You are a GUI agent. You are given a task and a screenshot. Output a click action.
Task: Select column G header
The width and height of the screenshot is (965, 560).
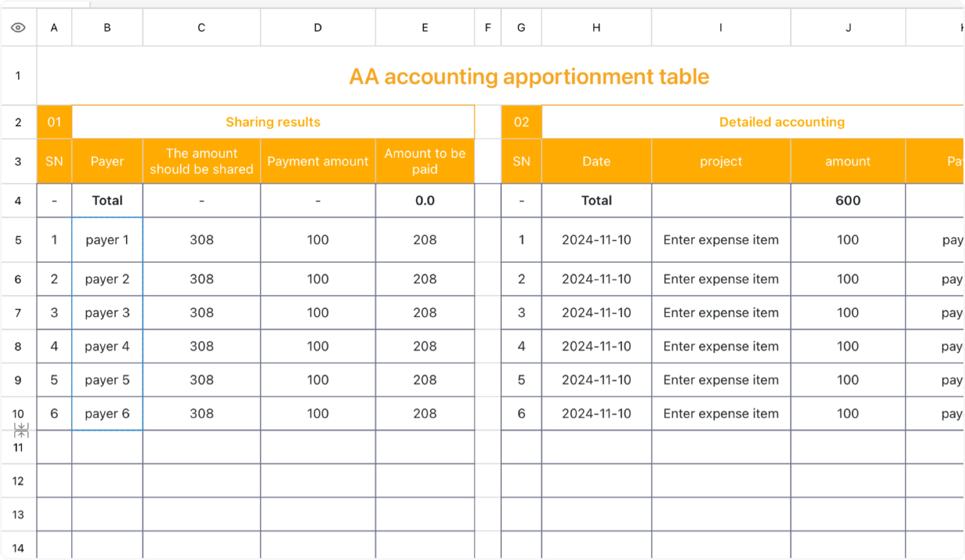pyautogui.click(x=521, y=28)
